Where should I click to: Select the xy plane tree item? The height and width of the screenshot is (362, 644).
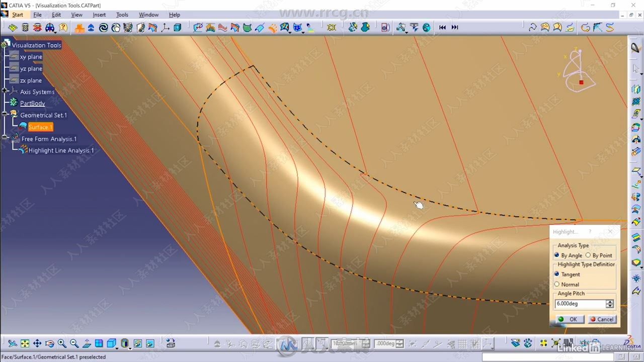point(31,57)
